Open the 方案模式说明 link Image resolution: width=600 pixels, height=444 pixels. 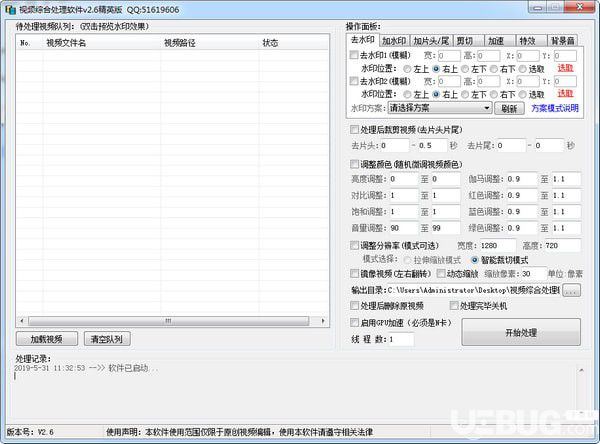pos(555,108)
